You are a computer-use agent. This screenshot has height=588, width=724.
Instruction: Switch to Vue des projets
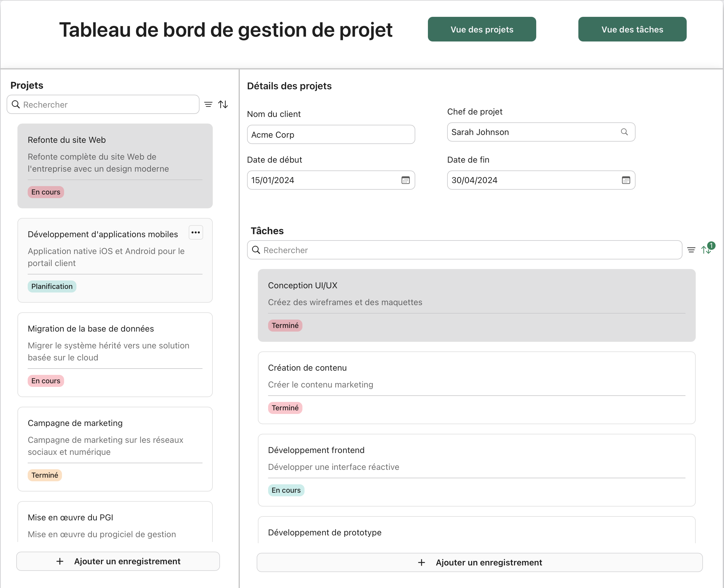[x=482, y=29]
